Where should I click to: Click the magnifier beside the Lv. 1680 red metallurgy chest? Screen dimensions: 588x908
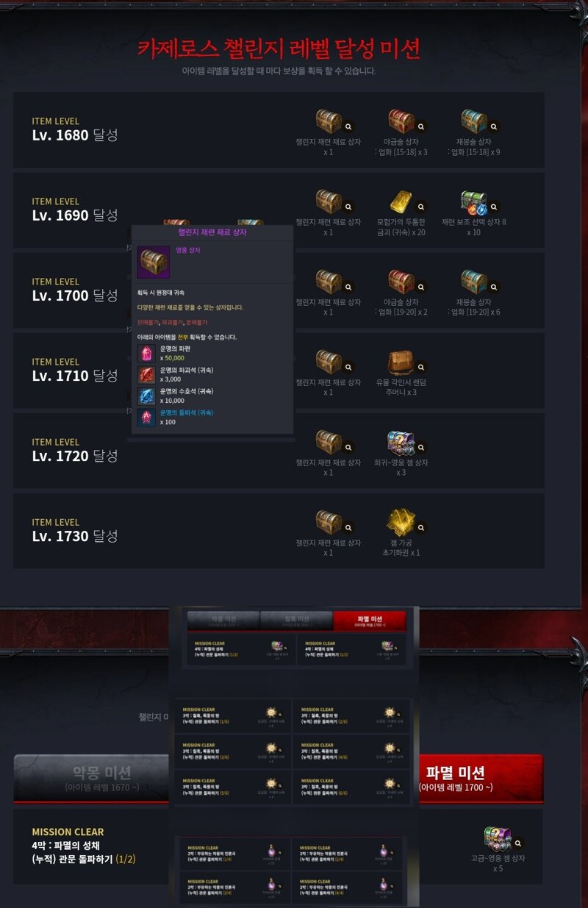tap(421, 126)
